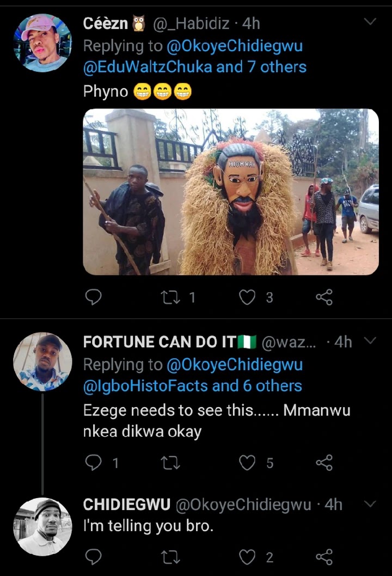Open Céèzn's profile picture
Viewport: 392px width, 576px height.
[x=42, y=44]
